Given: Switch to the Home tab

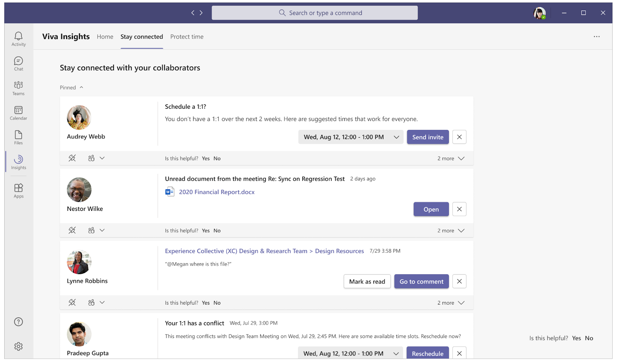Looking at the screenshot, I should (x=105, y=37).
